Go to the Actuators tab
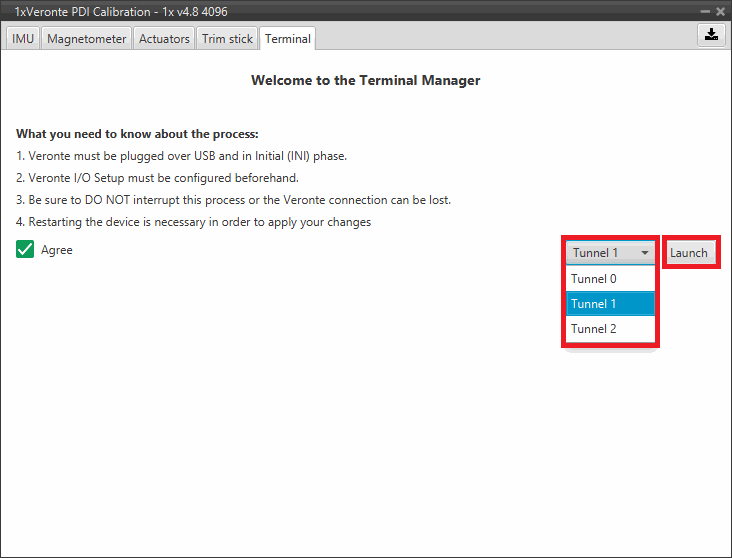Viewport: 732px width, 558px height. [x=164, y=39]
